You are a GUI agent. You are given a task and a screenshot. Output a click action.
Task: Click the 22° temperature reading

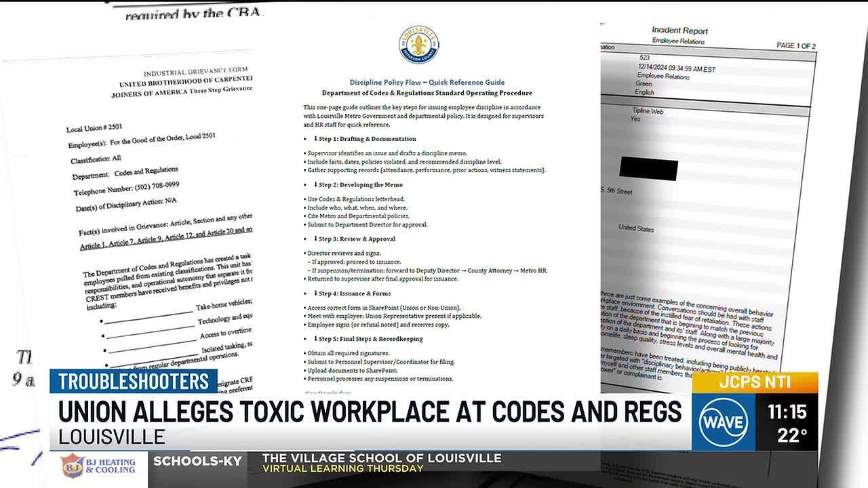click(791, 435)
